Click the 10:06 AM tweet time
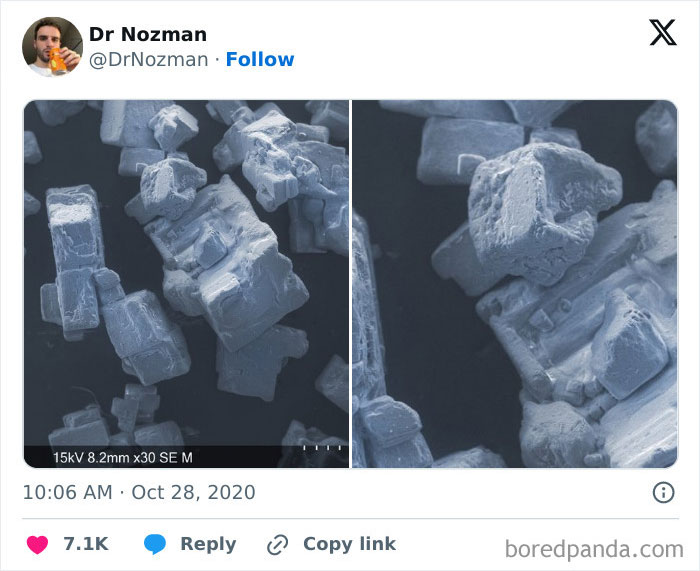Screen dimensions: 700x571 [x=68, y=492]
